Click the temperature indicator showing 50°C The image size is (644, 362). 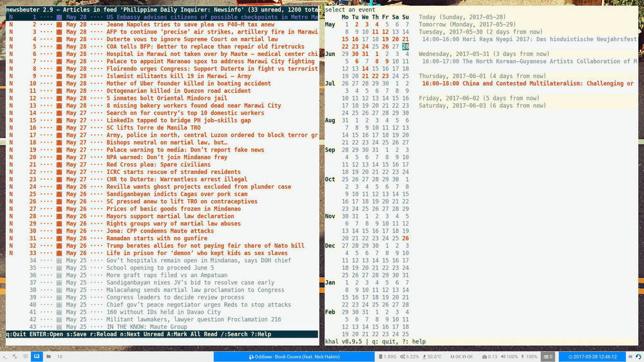click(430, 356)
